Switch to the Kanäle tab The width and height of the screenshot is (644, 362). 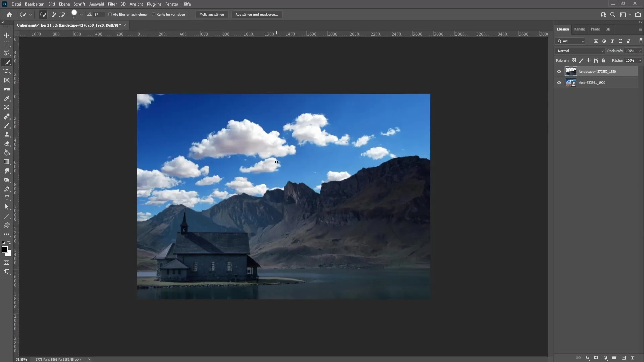pyautogui.click(x=579, y=29)
